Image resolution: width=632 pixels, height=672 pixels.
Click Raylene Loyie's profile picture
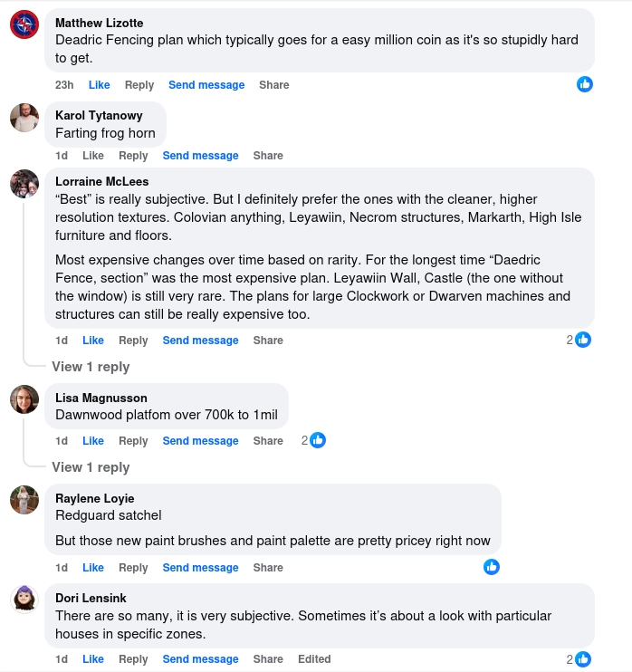coord(24,500)
